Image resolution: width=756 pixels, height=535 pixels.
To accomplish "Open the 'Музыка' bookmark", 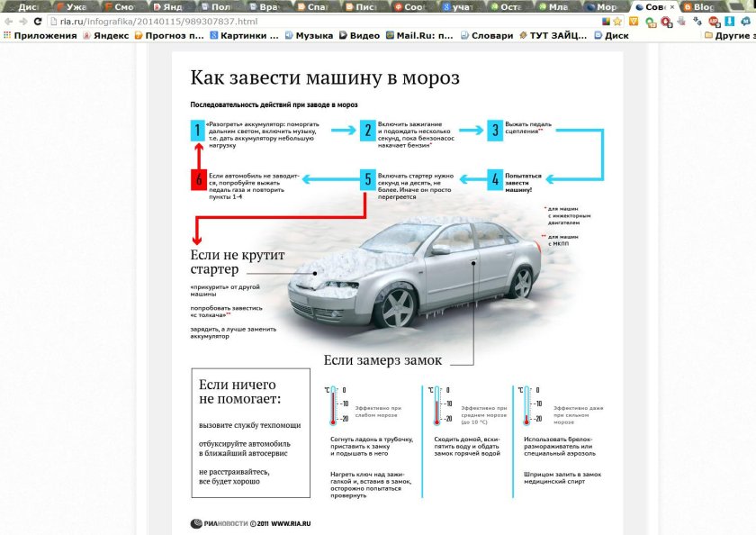I will 309,36.
